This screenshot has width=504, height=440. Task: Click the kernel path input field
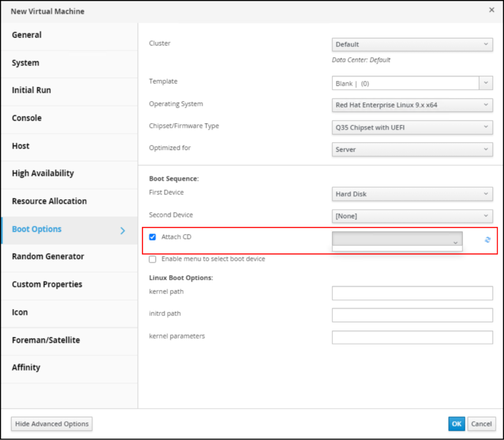tap(412, 293)
